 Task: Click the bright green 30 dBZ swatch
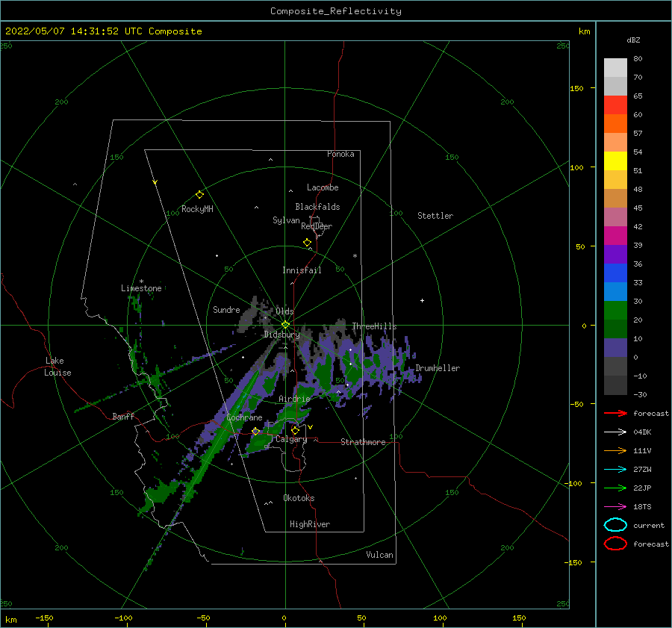click(x=615, y=310)
